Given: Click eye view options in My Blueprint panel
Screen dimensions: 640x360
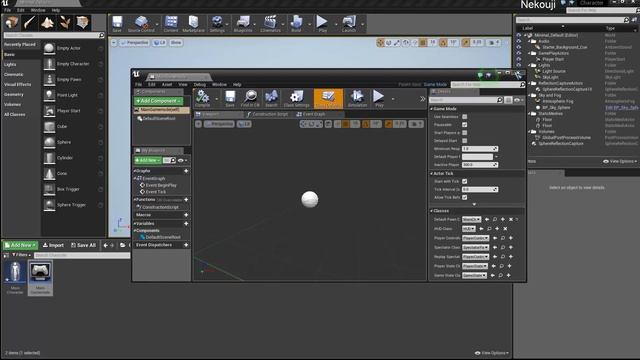Looking at the screenshot, I should 182,160.
